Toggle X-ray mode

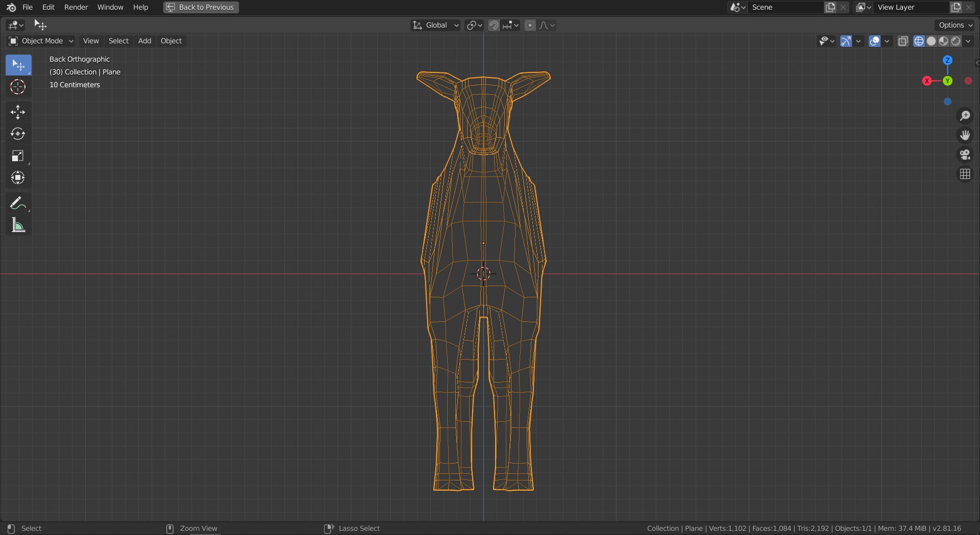(903, 41)
